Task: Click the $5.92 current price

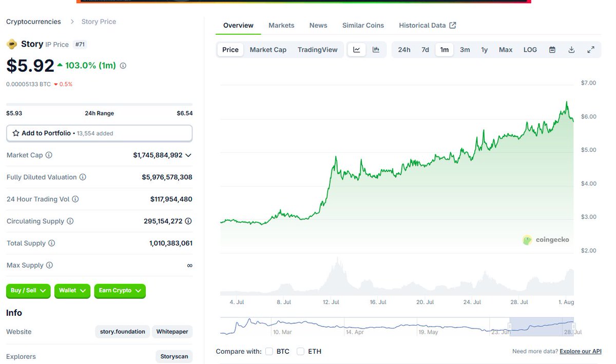Action: [30, 66]
